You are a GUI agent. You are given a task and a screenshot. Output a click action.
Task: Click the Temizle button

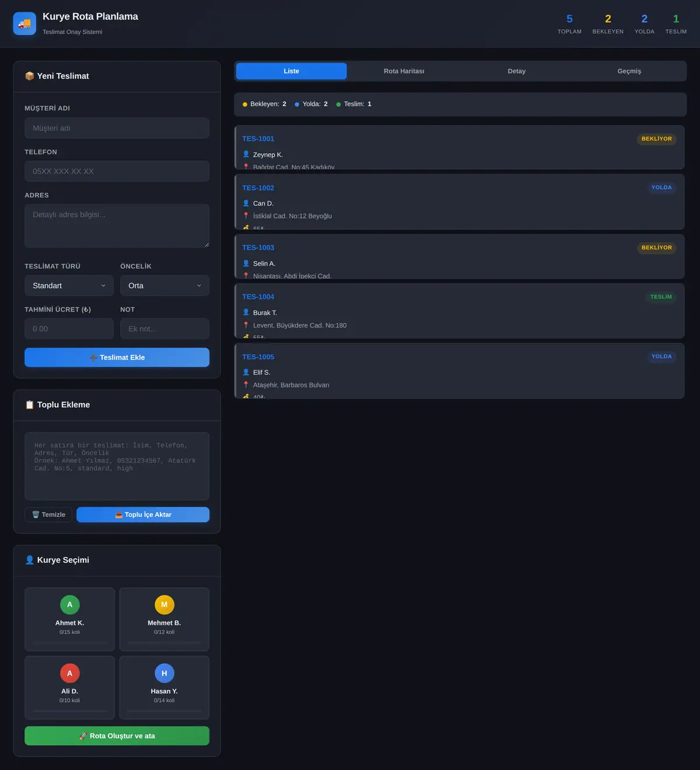coord(48,514)
